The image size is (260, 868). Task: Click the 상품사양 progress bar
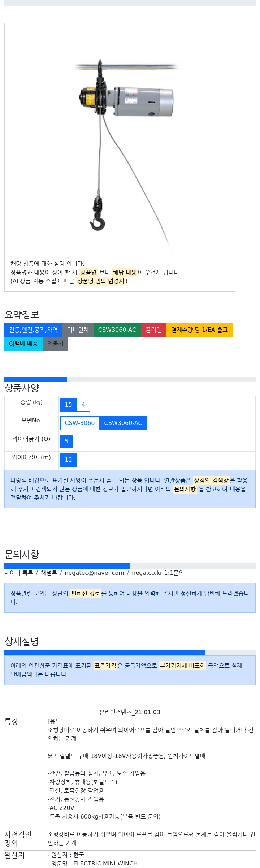(130, 379)
